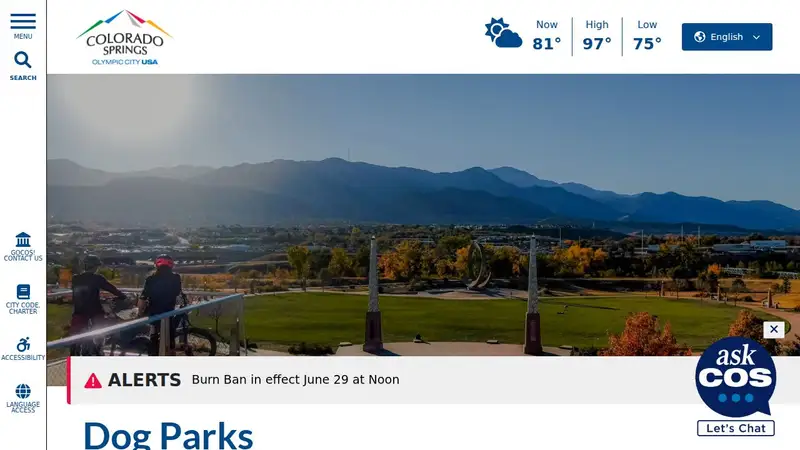The height and width of the screenshot is (450, 800).
Task: Open the Ask COS chat bubble
Action: [x=735, y=377]
